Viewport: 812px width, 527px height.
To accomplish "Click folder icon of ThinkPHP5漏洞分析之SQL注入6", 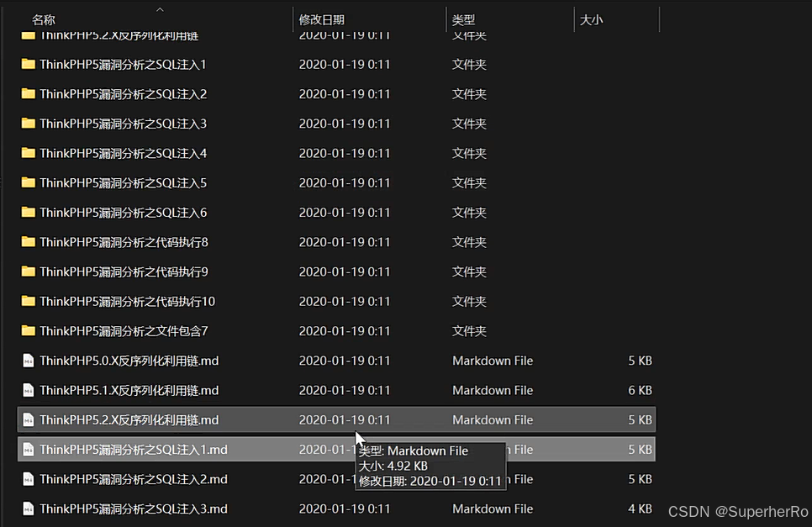I will (x=29, y=213).
